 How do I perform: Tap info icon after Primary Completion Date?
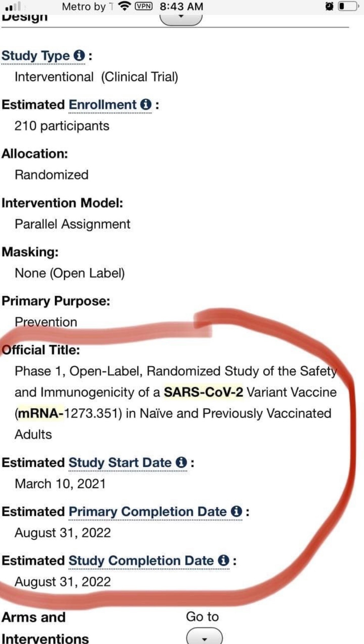tap(236, 512)
